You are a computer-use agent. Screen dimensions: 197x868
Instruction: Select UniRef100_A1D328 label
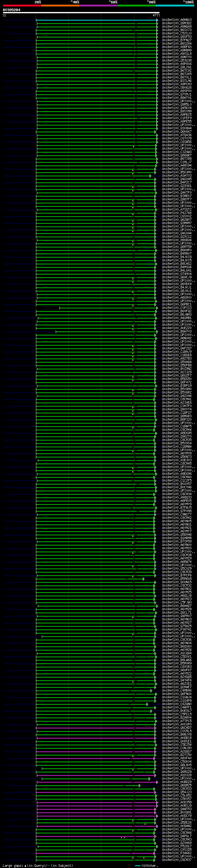pos(177,775)
